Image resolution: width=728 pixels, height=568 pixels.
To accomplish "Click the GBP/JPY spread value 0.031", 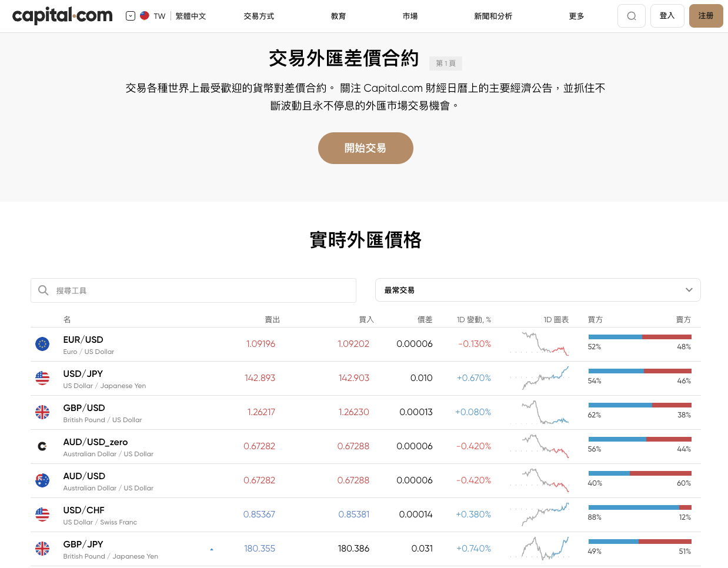I will point(422,549).
